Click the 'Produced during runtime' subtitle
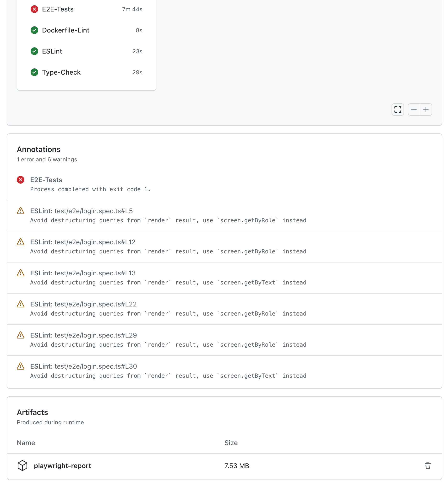Viewport: 448px width, 491px height. click(50, 422)
